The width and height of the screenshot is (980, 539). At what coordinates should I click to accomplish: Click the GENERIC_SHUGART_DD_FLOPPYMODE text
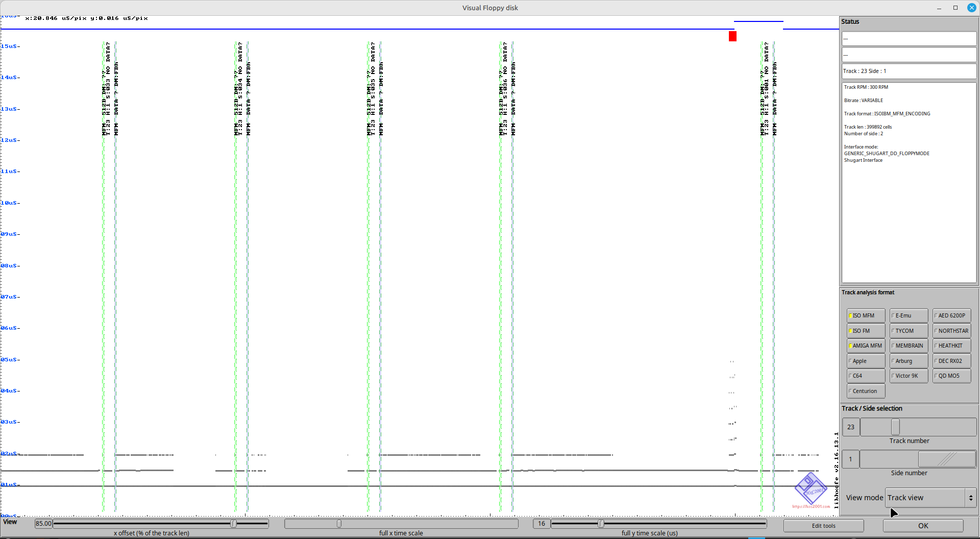[887, 154]
